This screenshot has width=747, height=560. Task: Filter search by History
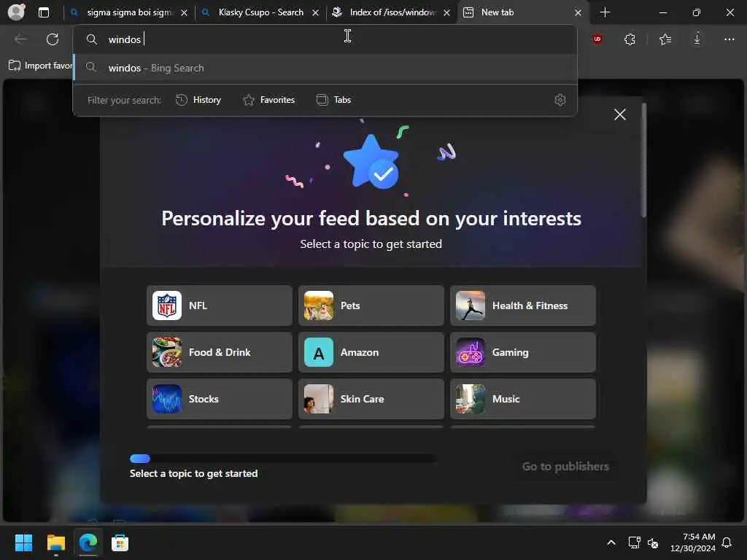coord(198,100)
